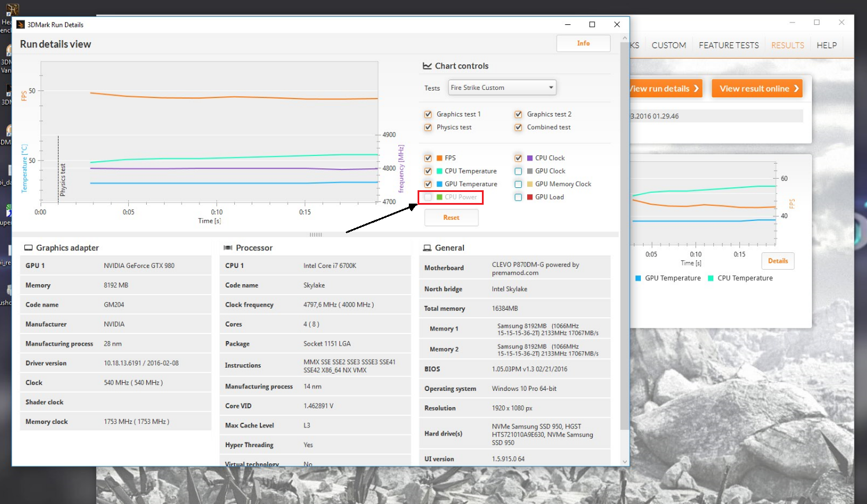Enable the GPU Memory Clock checkbox
This screenshot has width=867, height=504.
tap(518, 184)
